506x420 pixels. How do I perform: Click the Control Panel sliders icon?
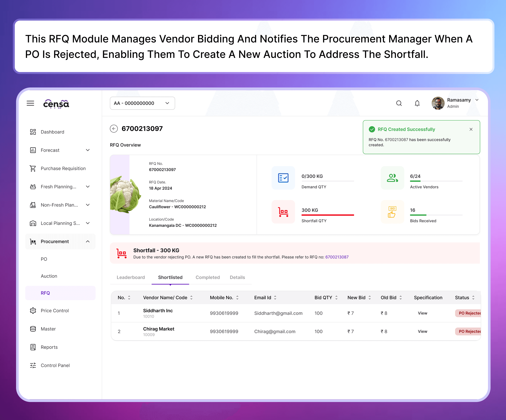pos(33,365)
